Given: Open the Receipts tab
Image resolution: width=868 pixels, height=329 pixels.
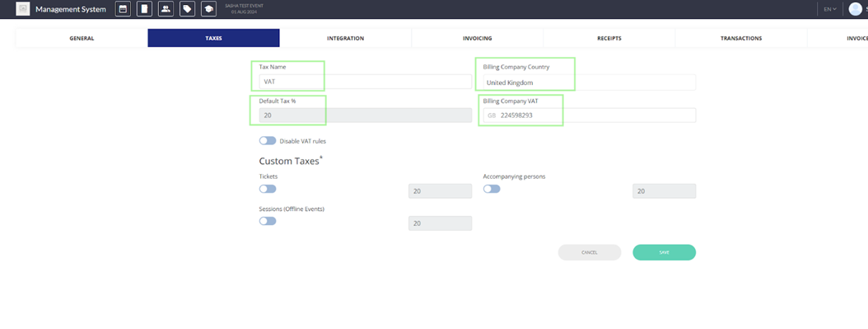Looking at the screenshot, I should (609, 38).
